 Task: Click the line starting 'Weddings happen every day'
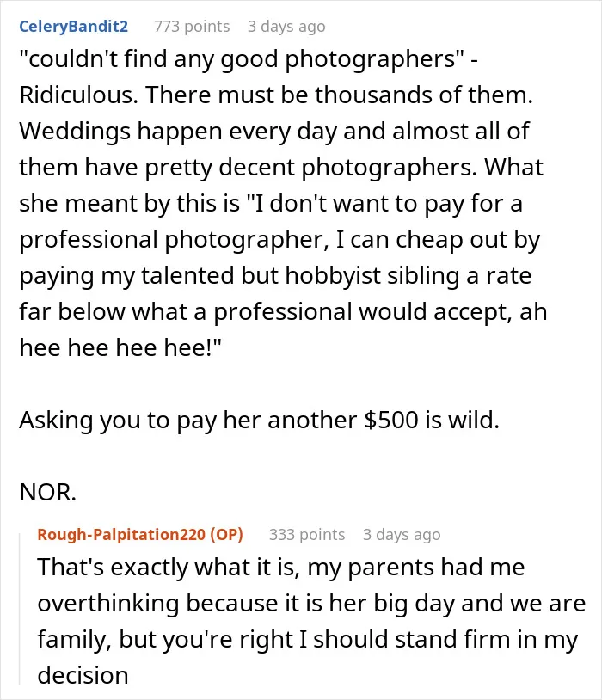coord(274,132)
